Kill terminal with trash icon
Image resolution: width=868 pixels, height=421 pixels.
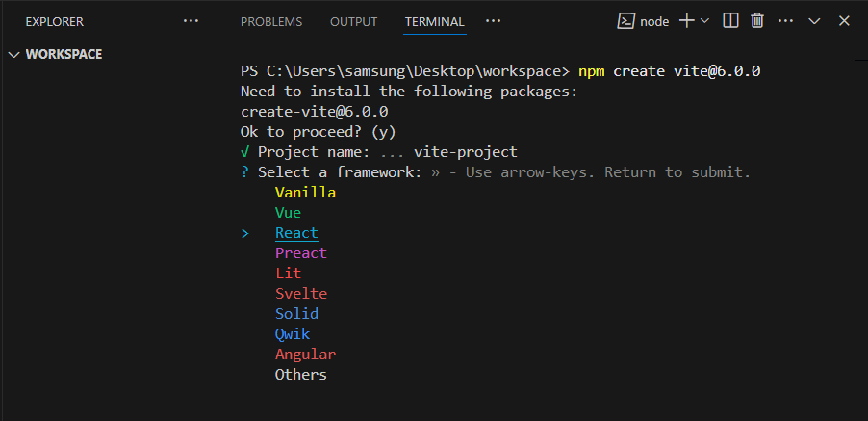(757, 21)
